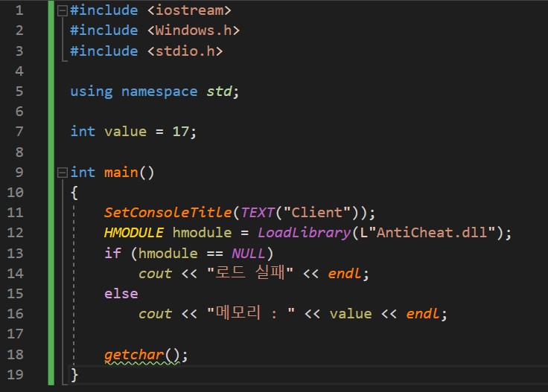Image resolution: width=548 pixels, height=392 pixels.
Task: Click the std identifier
Action: point(219,91)
